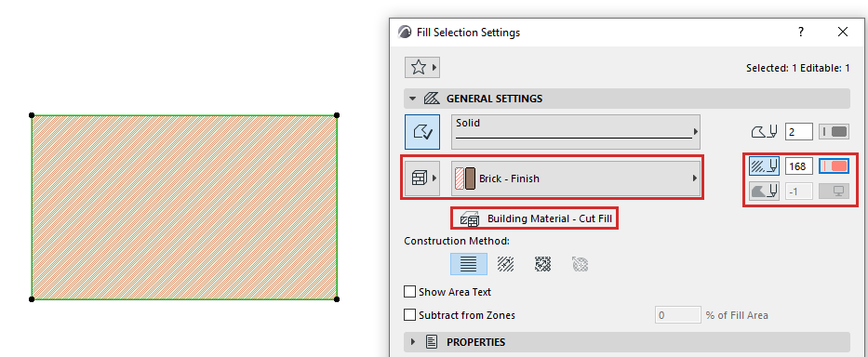
Task: Click the Help question mark icon
Action: point(800,33)
